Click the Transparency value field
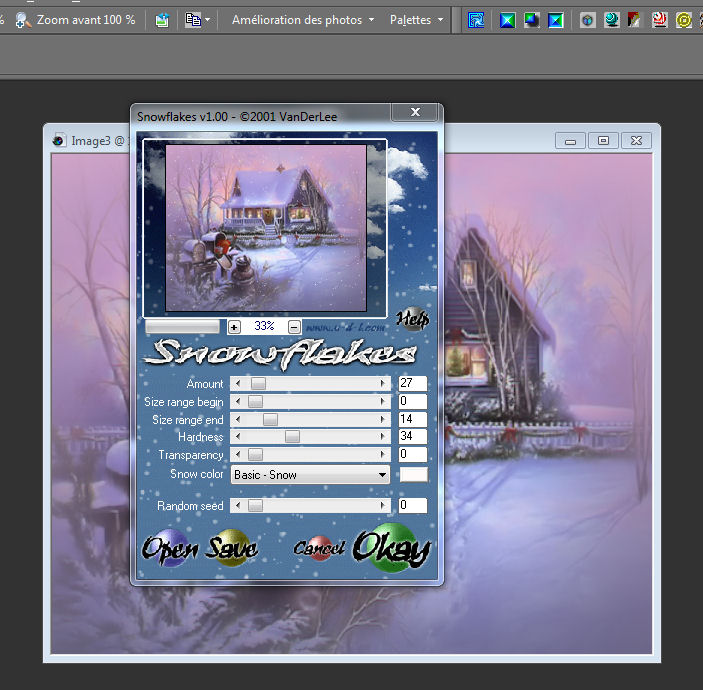Viewport: 703px width, 690px height. (x=412, y=454)
